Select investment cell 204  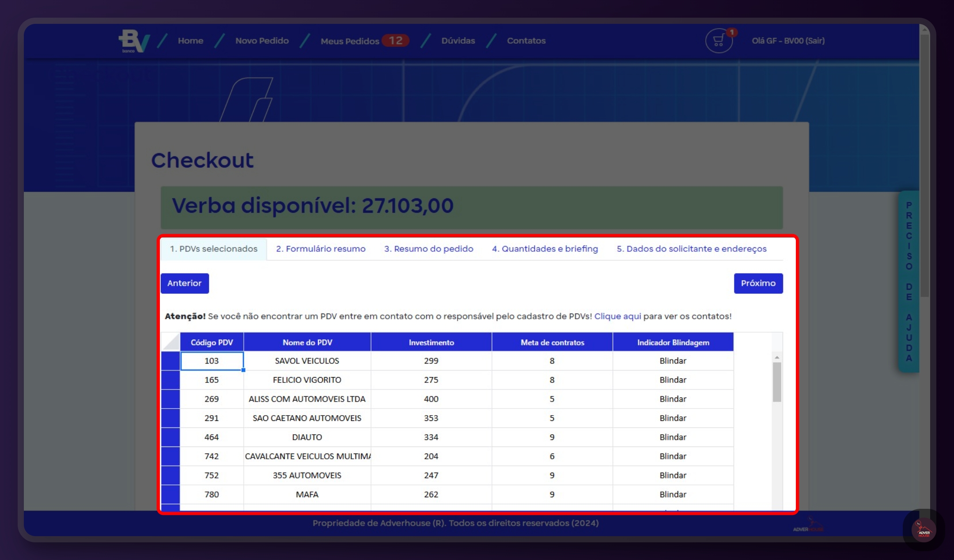[431, 456]
